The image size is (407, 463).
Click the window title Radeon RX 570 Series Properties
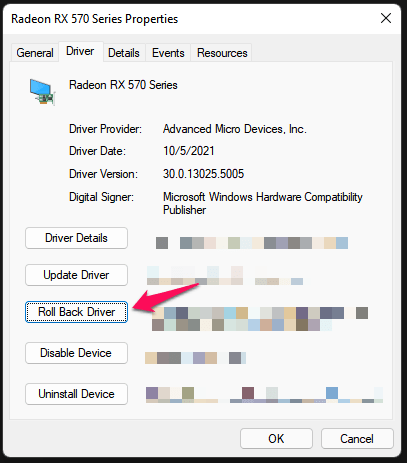click(95, 19)
